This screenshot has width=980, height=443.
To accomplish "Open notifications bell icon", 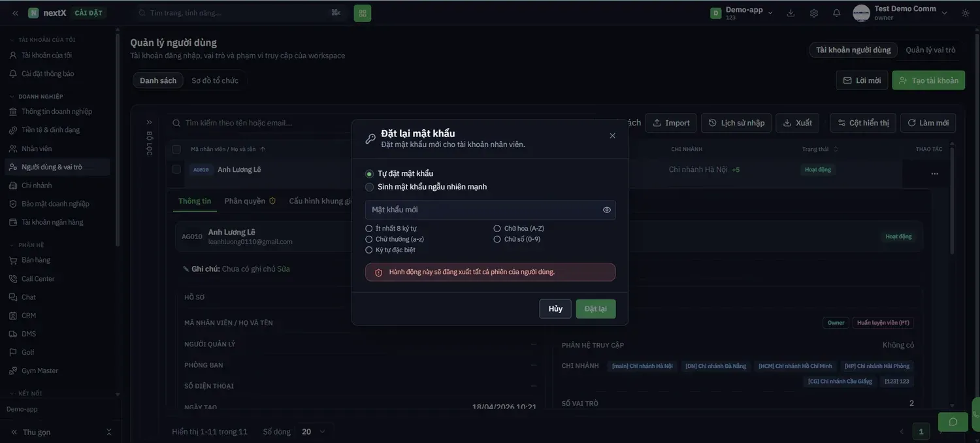I will pyautogui.click(x=837, y=13).
